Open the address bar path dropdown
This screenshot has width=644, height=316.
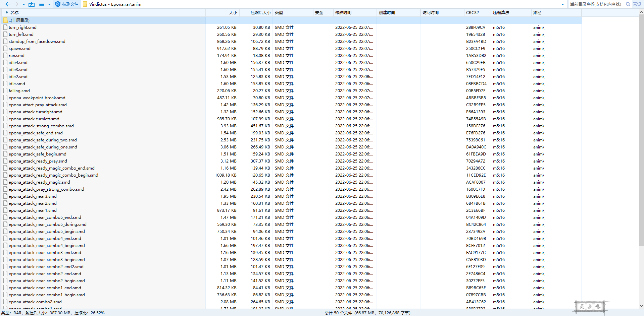[563, 4]
